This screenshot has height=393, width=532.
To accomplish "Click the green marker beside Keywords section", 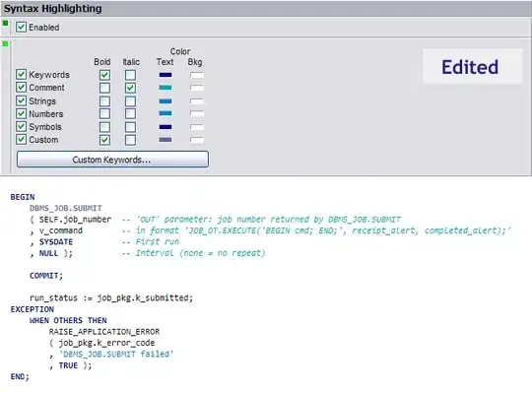I will pos(6,43).
